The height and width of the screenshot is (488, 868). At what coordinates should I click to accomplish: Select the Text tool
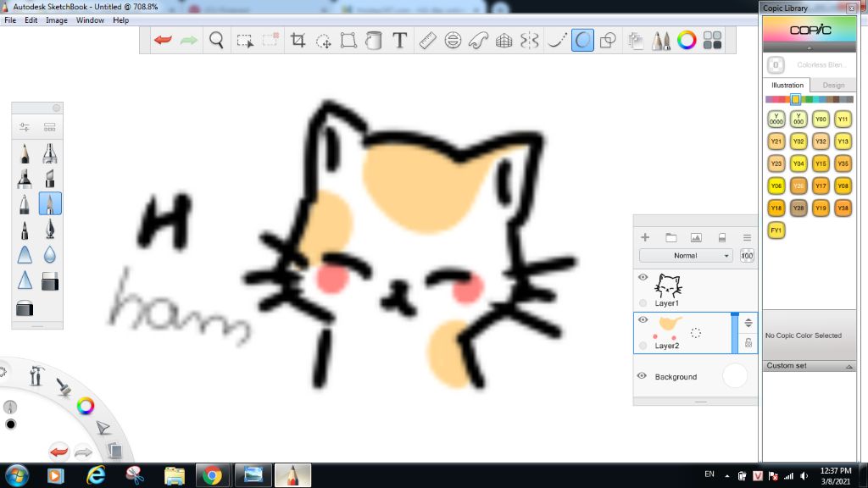coord(400,41)
